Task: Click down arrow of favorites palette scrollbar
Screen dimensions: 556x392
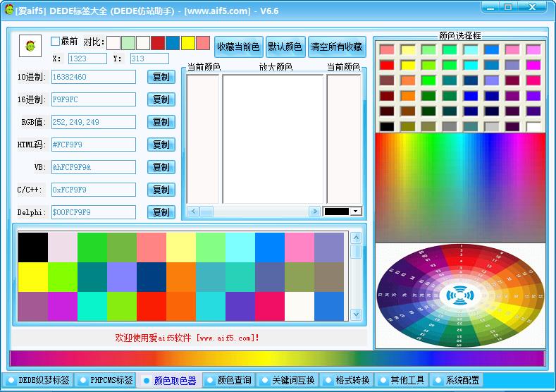Action: [356, 314]
